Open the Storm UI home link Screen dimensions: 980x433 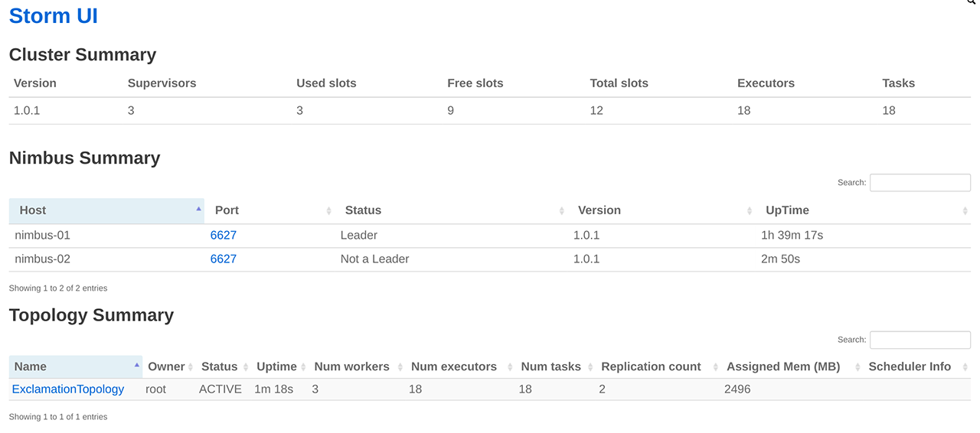pyautogui.click(x=54, y=15)
